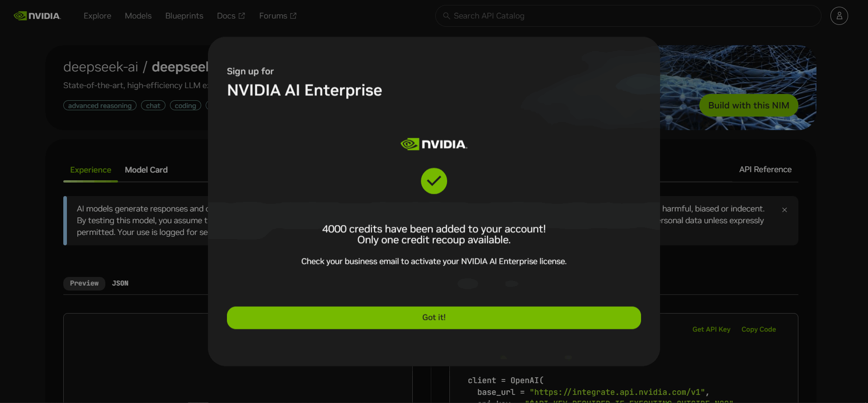Click the deepseek-ai publisher name
This screenshot has height=403, width=868.
tap(100, 67)
